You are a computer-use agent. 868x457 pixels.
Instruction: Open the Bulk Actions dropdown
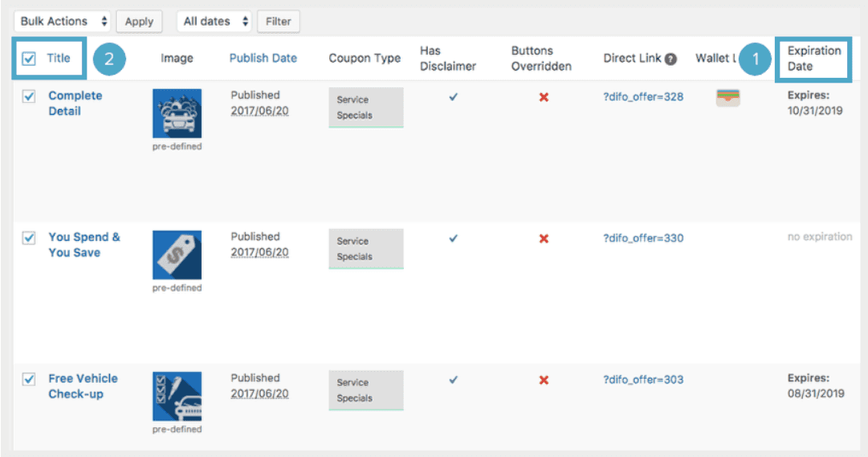pyautogui.click(x=62, y=22)
